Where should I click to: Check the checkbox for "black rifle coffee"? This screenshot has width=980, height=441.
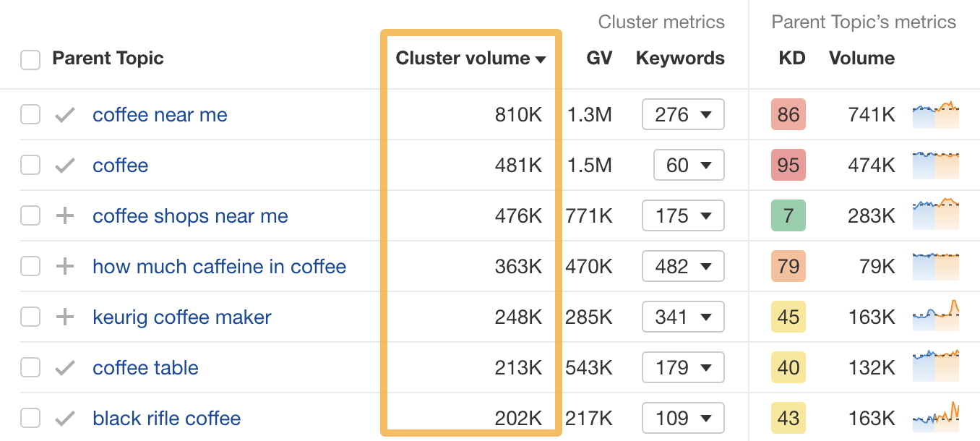coord(30,418)
